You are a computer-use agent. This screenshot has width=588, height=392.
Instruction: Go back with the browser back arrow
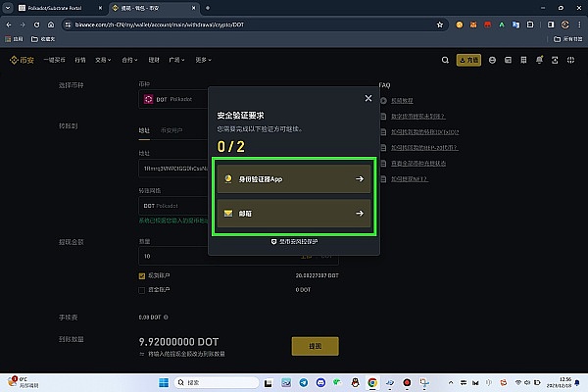[x=9, y=24]
